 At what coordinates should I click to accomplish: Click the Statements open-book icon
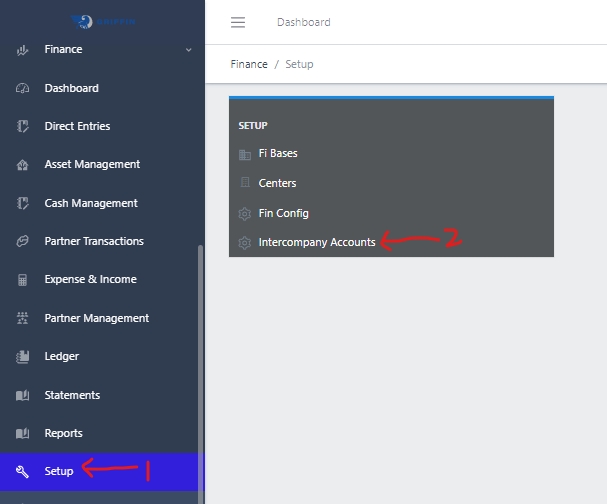click(22, 395)
